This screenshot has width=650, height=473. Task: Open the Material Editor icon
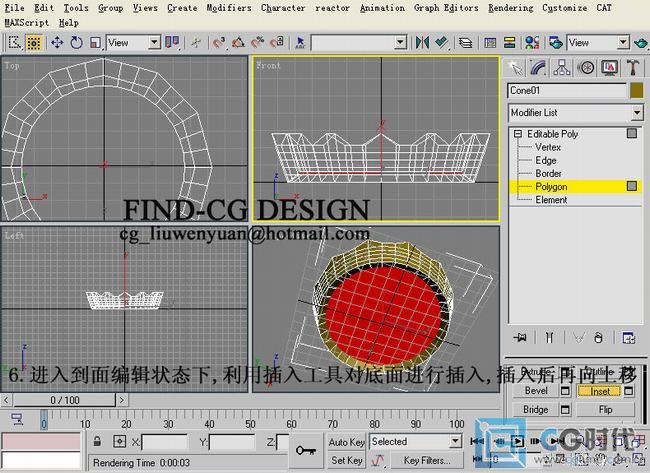coord(531,42)
